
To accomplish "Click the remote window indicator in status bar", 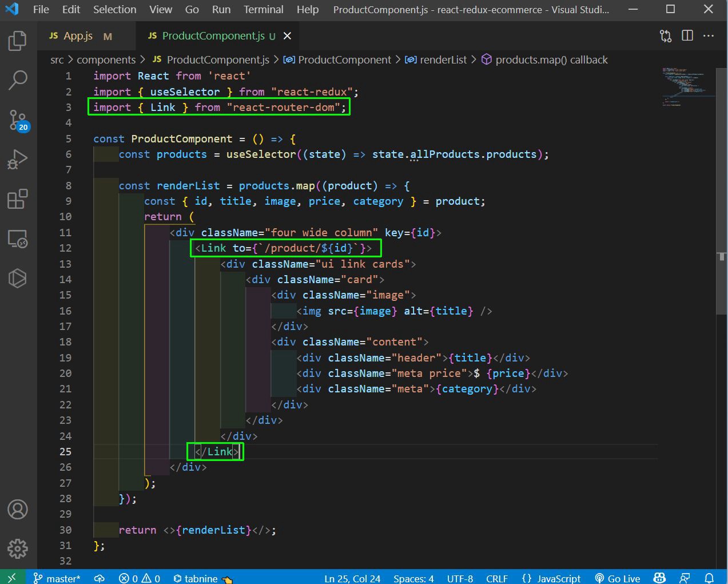I will tap(12, 578).
